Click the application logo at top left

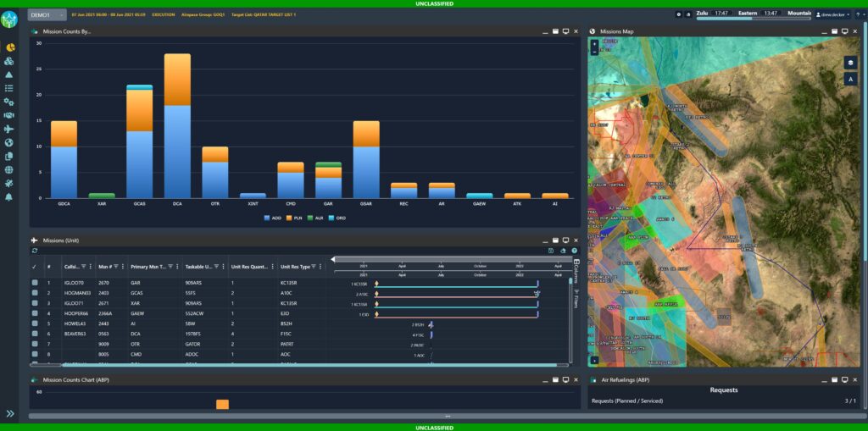(x=8, y=20)
